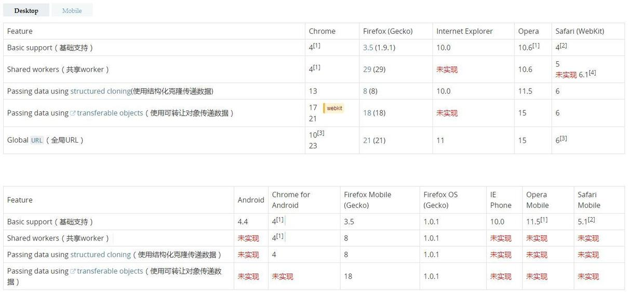The height and width of the screenshot is (294, 644).
Task: Open Firefox version 29 link
Action: pos(367,69)
